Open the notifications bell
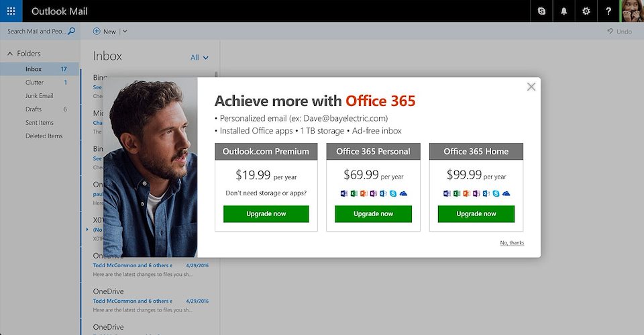 563,11
